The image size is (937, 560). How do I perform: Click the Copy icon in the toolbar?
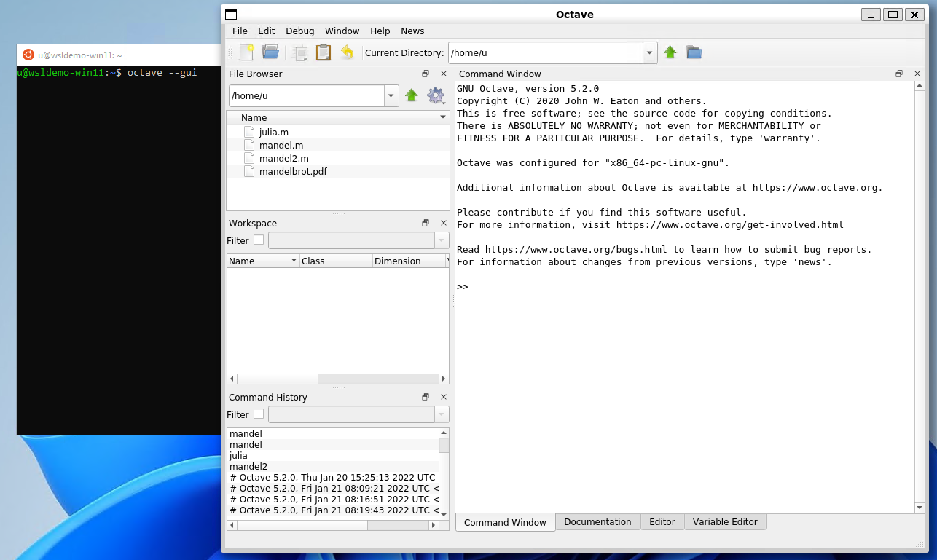tap(299, 52)
